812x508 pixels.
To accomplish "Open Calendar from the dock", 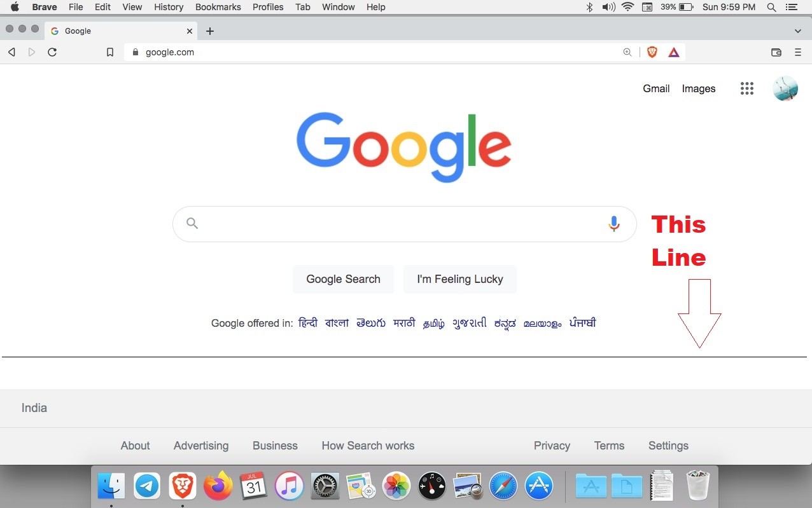I will (x=253, y=486).
